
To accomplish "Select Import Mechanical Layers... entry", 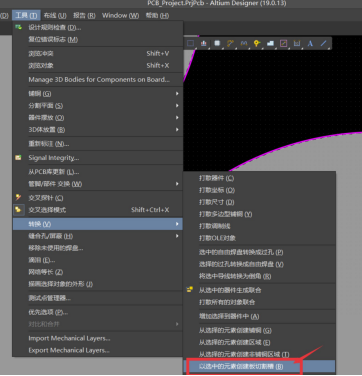I will click(98, 338).
